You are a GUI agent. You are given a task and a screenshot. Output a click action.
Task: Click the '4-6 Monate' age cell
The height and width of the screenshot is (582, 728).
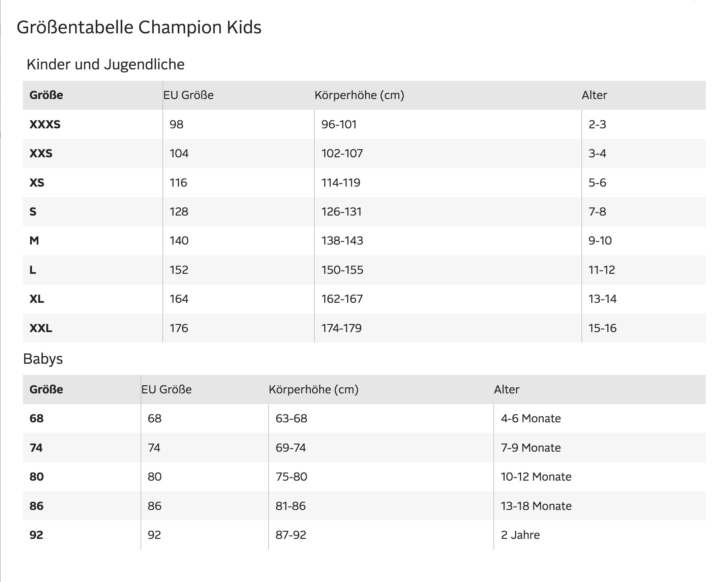(x=530, y=418)
